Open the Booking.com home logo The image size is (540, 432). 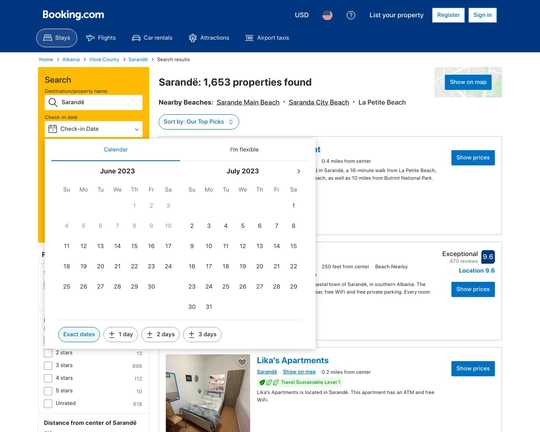coord(73,15)
